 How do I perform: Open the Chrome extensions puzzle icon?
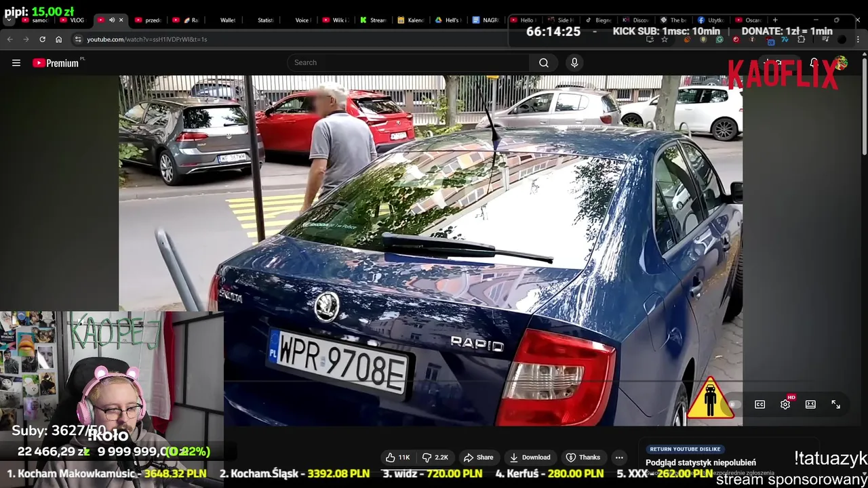(x=801, y=39)
